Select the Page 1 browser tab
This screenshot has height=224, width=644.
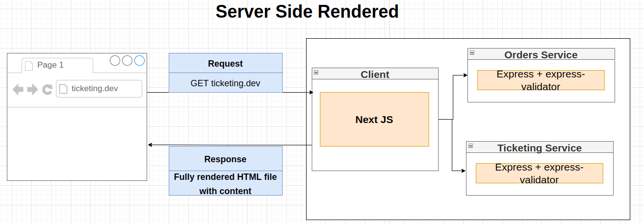click(x=57, y=65)
